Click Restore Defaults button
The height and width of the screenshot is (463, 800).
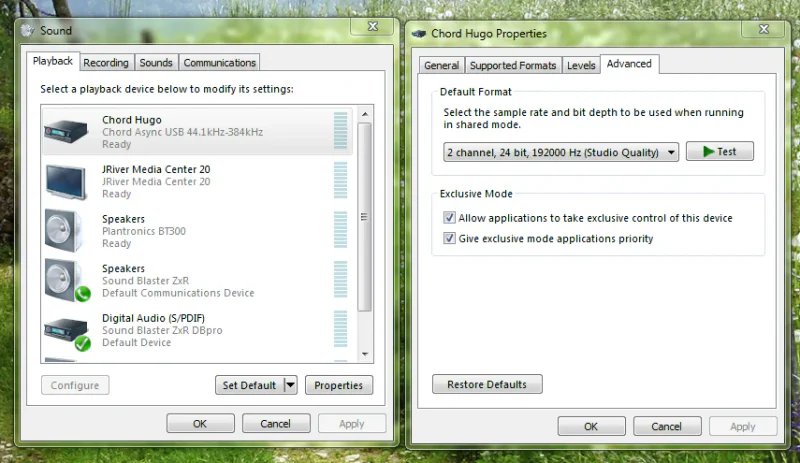pos(487,384)
